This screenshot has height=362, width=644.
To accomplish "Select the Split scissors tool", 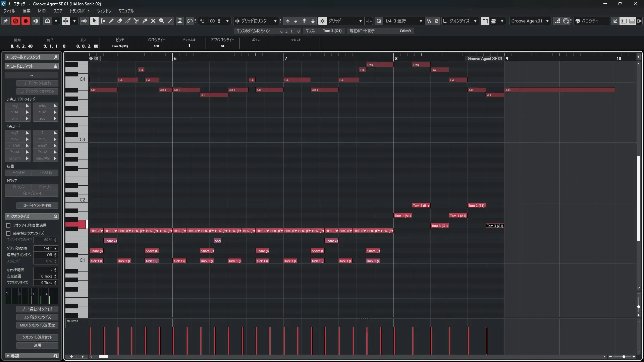I will (137, 21).
